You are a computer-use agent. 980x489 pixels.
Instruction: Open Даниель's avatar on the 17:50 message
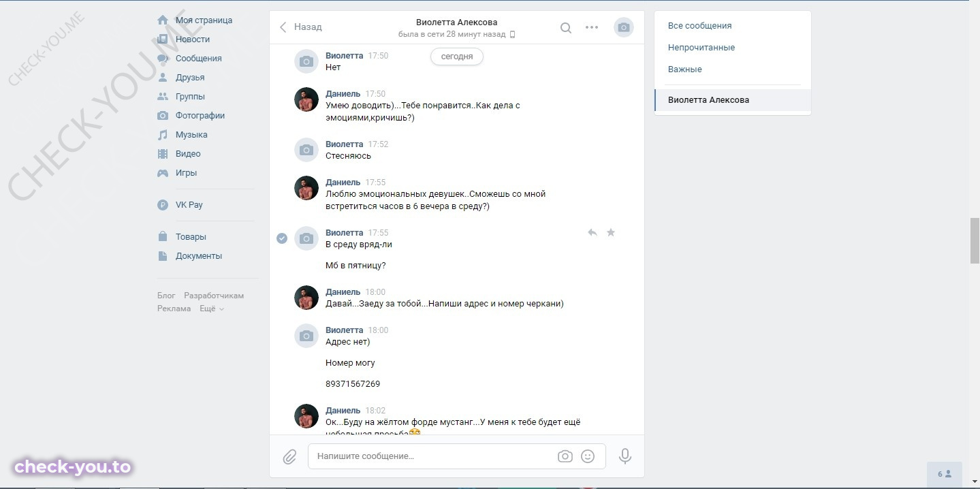(x=306, y=99)
